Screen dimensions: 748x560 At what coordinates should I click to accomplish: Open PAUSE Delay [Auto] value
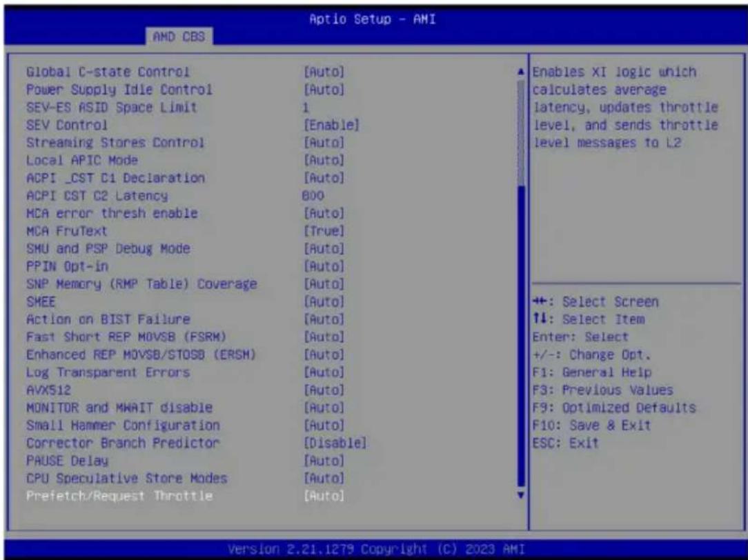[x=324, y=461]
